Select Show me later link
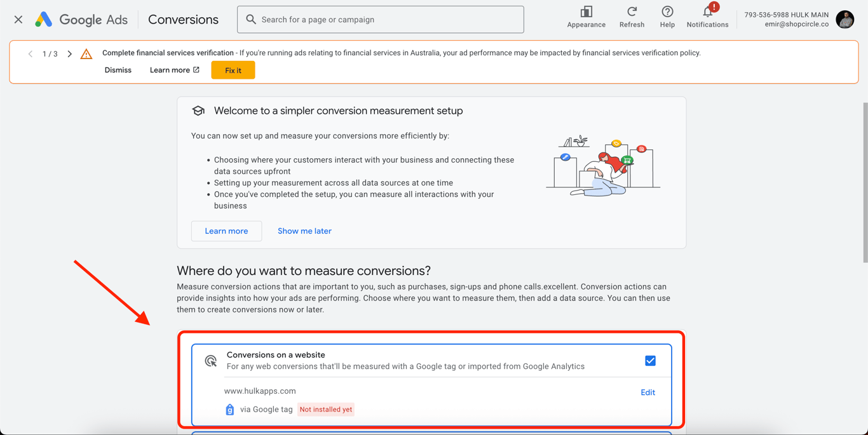Screen dimensions: 868x435 tap(304, 231)
